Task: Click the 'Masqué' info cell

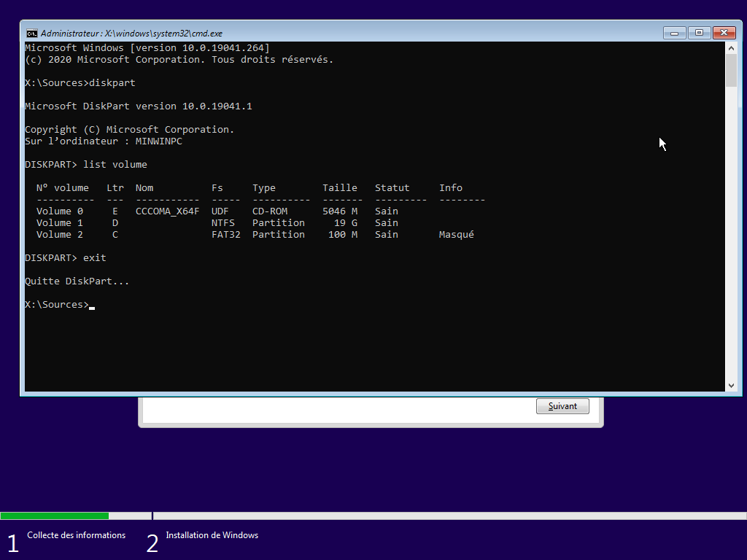Action: [x=457, y=234]
